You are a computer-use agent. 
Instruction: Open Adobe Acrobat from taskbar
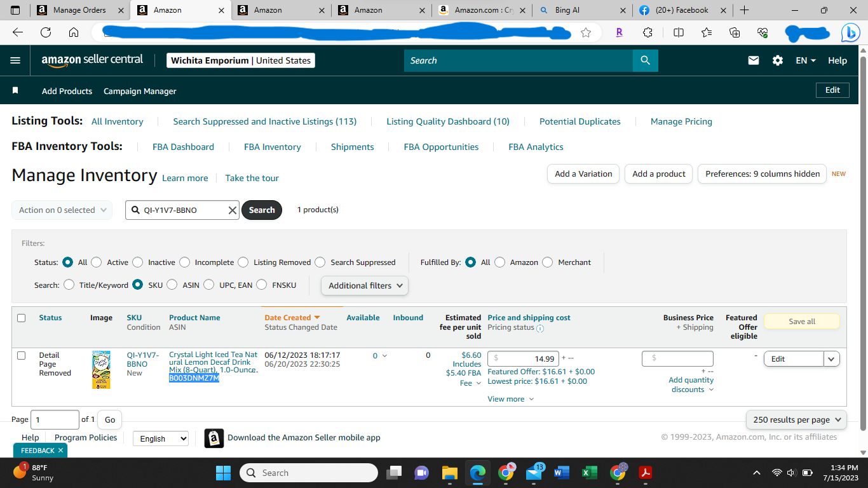click(646, 473)
